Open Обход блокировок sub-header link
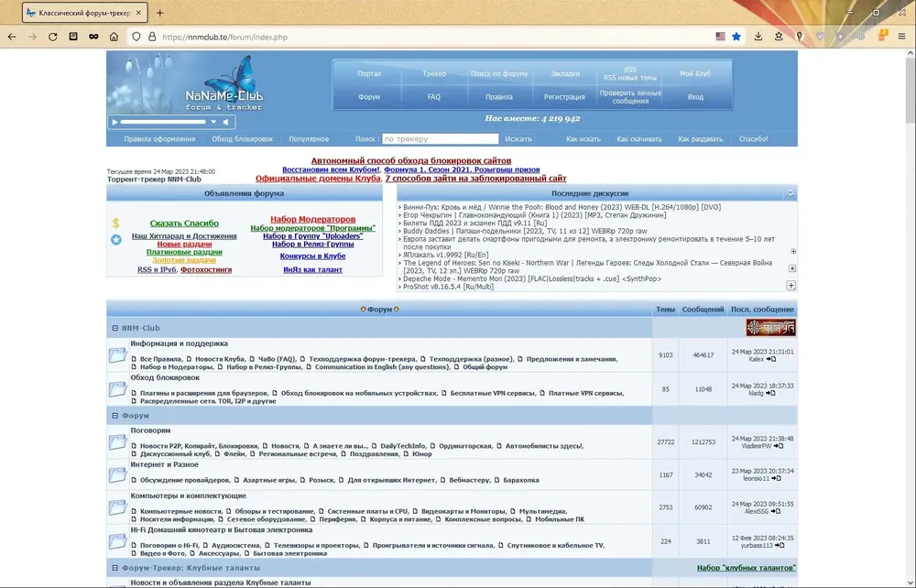916x588 pixels. click(242, 139)
